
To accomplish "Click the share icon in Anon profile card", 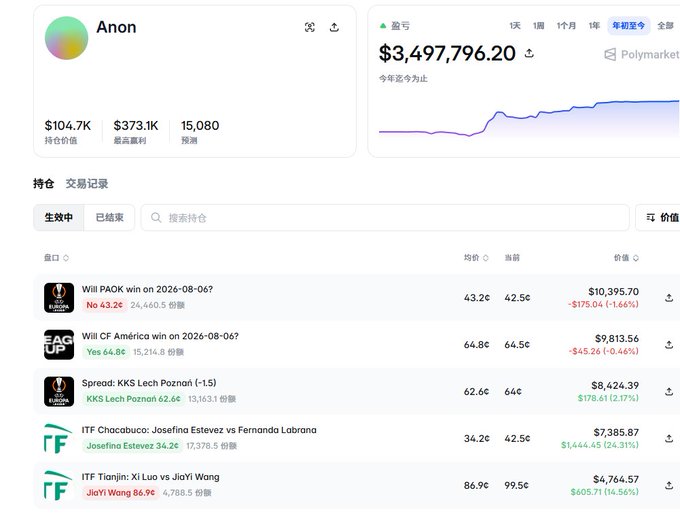I will (x=334, y=27).
